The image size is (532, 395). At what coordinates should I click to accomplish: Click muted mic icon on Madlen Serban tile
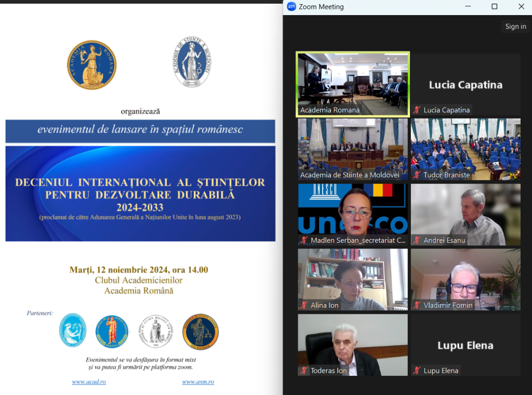[x=304, y=241]
